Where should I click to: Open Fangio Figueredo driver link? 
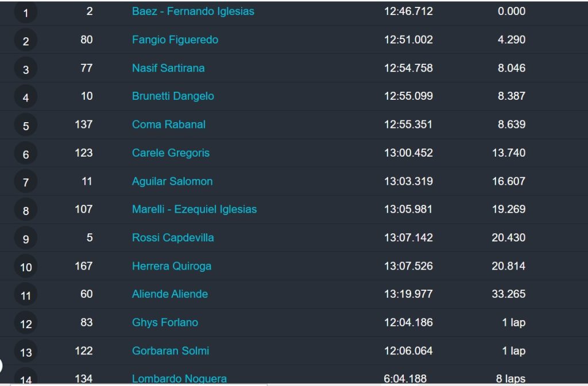click(x=175, y=40)
